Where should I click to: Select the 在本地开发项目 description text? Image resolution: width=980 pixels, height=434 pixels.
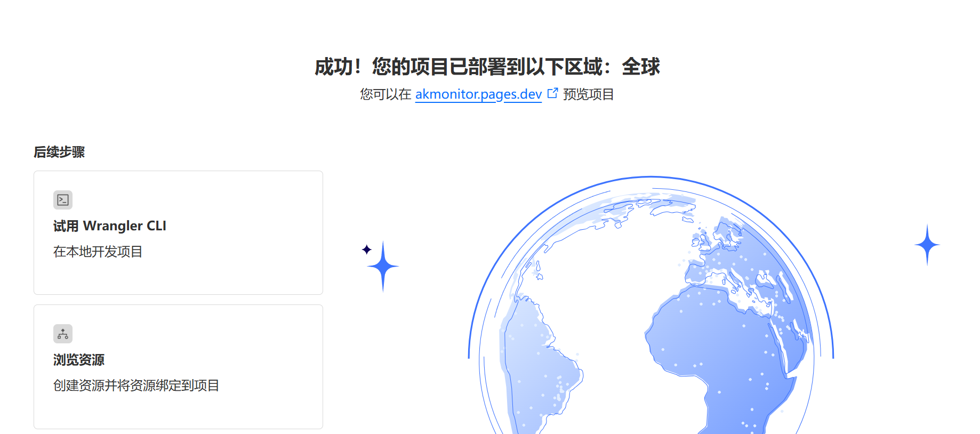(98, 252)
